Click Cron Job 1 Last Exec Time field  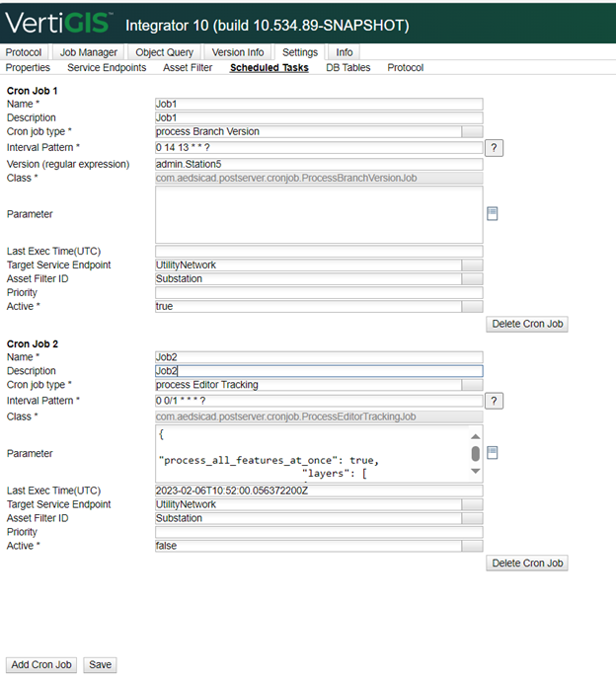coord(319,251)
